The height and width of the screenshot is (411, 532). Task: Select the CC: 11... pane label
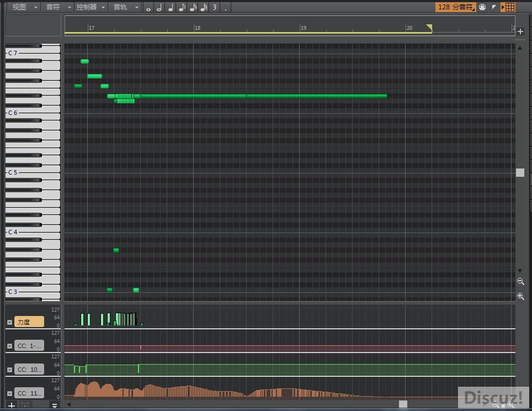(x=29, y=393)
